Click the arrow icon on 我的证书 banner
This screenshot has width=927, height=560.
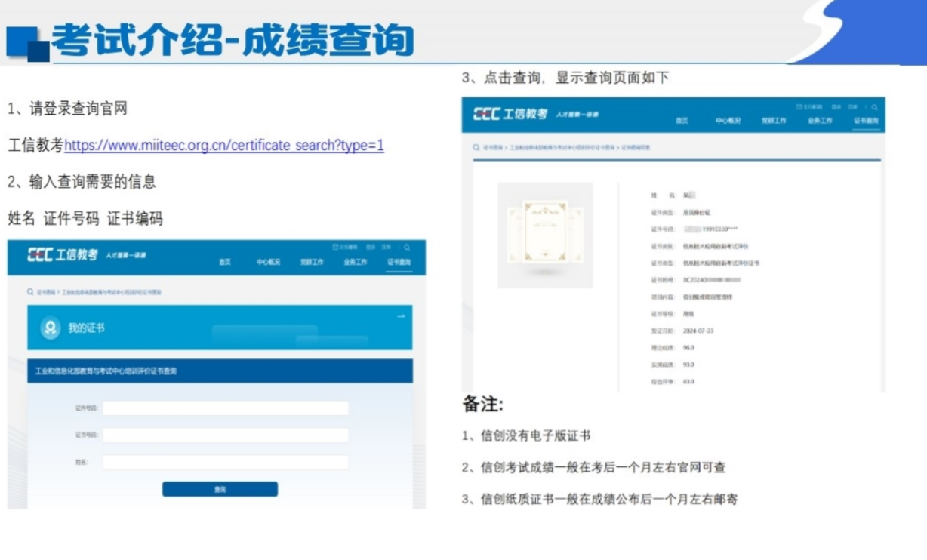[x=401, y=316]
